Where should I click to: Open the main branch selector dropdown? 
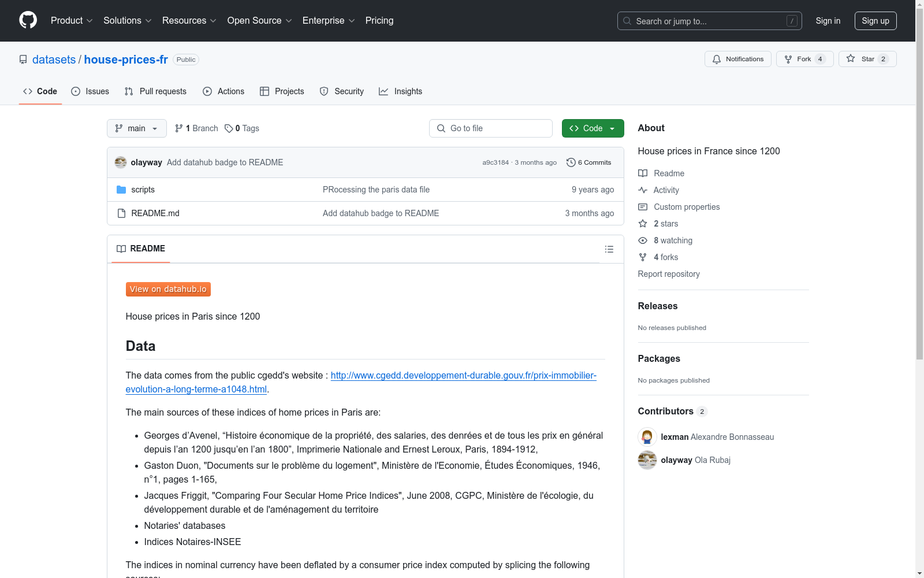(137, 128)
